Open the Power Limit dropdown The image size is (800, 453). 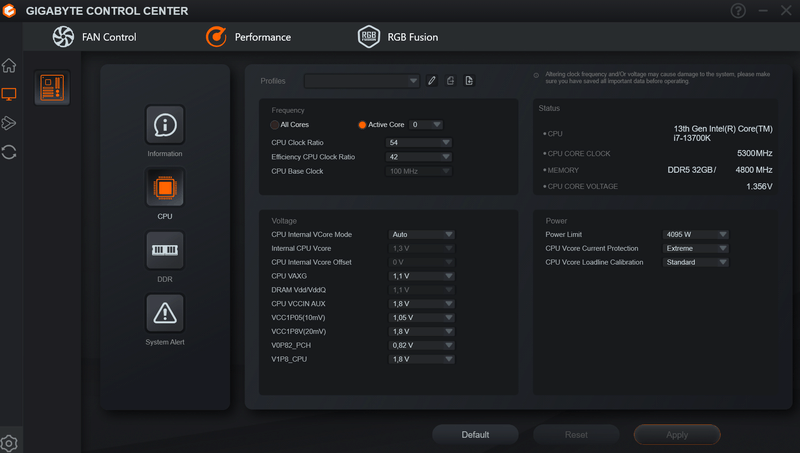(695, 234)
